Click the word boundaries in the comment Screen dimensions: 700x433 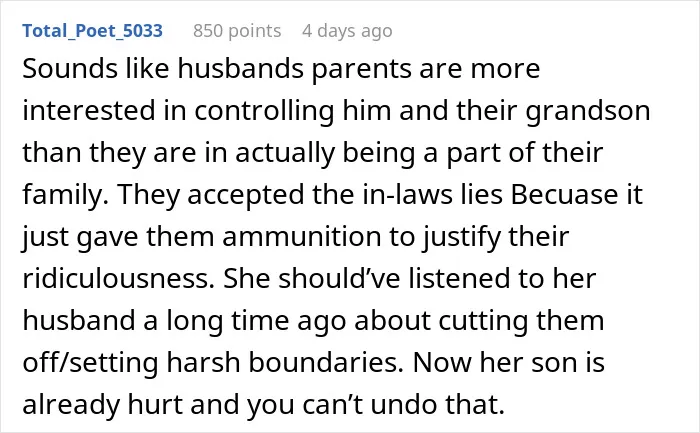(326, 362)
